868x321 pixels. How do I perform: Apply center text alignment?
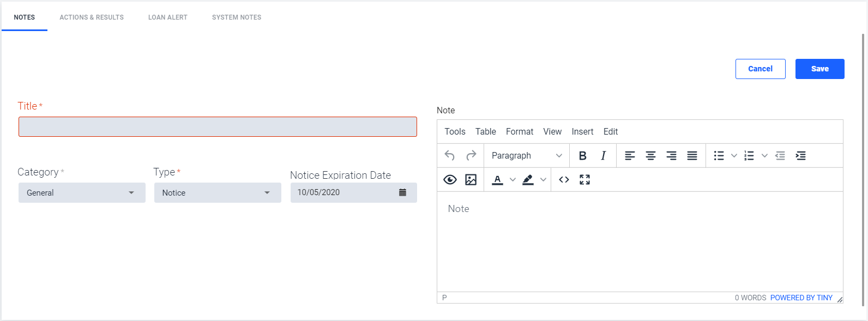650,156
